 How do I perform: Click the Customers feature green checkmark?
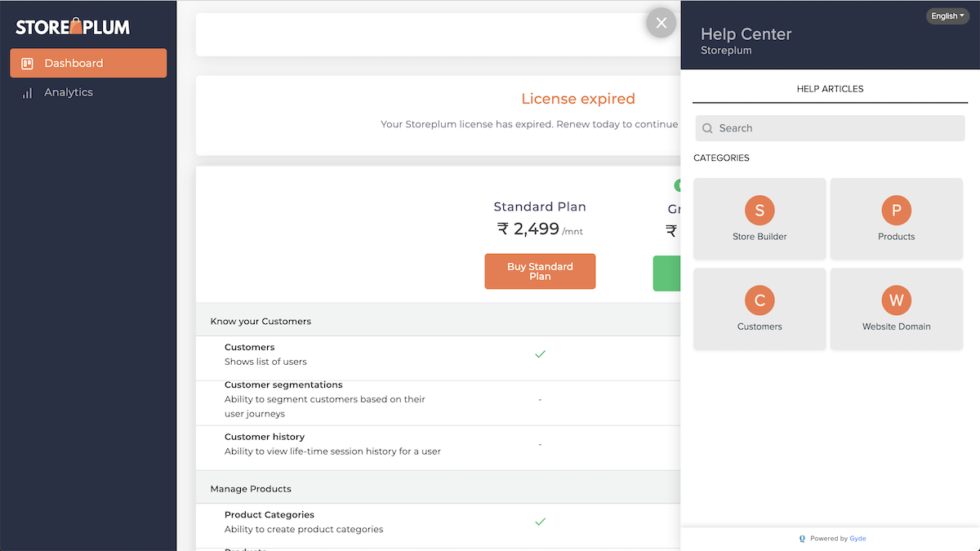click(x=540, y=354)
